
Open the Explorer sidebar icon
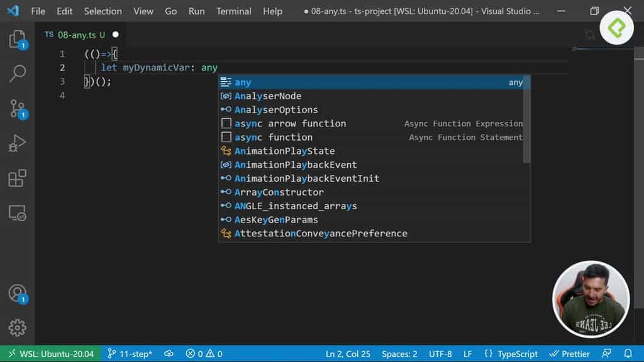click(17, 40)
